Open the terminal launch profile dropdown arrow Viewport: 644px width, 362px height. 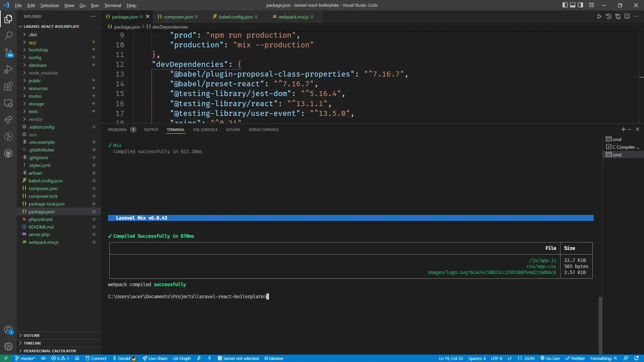pyautogui.click(x=630, y=130)
